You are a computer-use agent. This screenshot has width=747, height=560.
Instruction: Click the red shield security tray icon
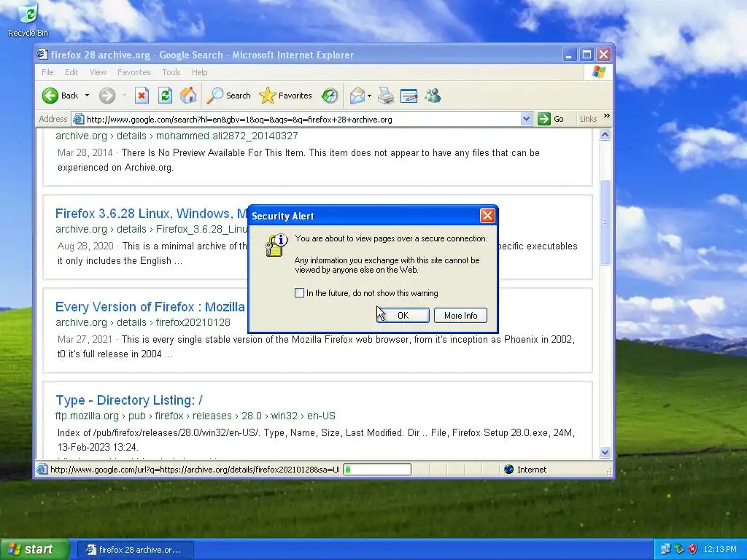(693, 549)
